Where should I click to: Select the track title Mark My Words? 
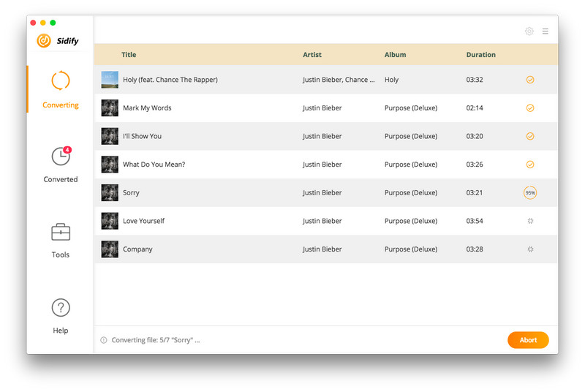coord(147,108)
